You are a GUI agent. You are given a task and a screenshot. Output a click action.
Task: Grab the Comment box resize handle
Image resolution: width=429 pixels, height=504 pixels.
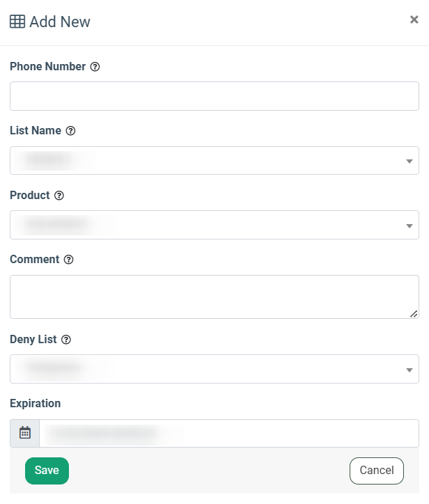coord(414,314)
